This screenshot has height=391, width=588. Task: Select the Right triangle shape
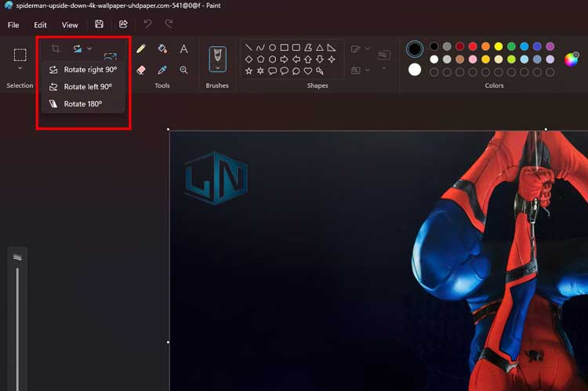[x=332, y=48]
